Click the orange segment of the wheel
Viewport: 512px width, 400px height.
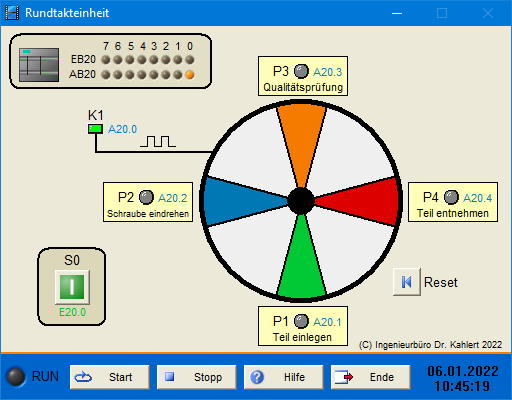tap(301, 137)
